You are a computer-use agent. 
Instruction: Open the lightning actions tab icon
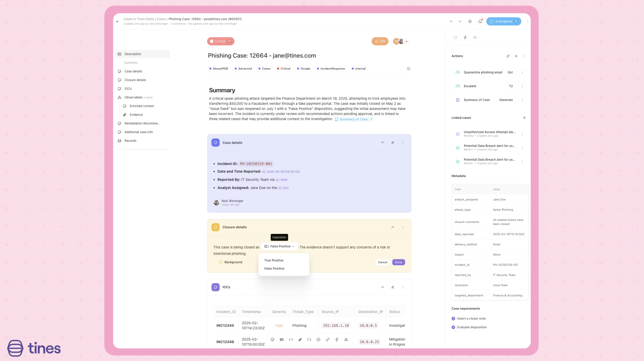pyautogui.click(x=465, y=38)
